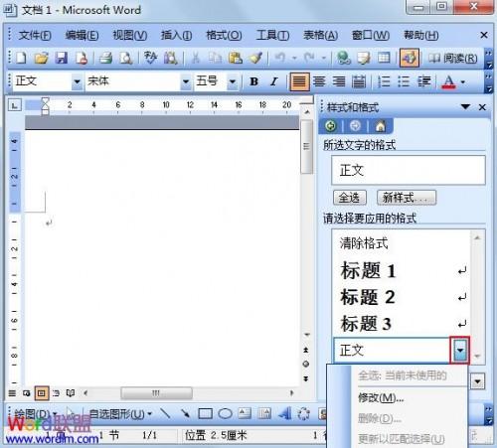Open 工具 menu
This screenshot has height=448, width=497.
(x=272, y=35)
